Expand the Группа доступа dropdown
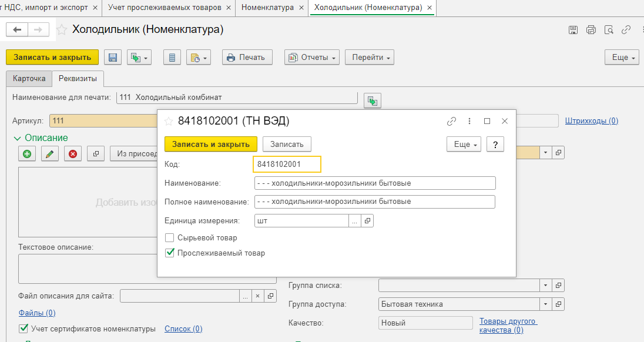Image resolution: width=644 pixels, height=342 pixels. 545,304
